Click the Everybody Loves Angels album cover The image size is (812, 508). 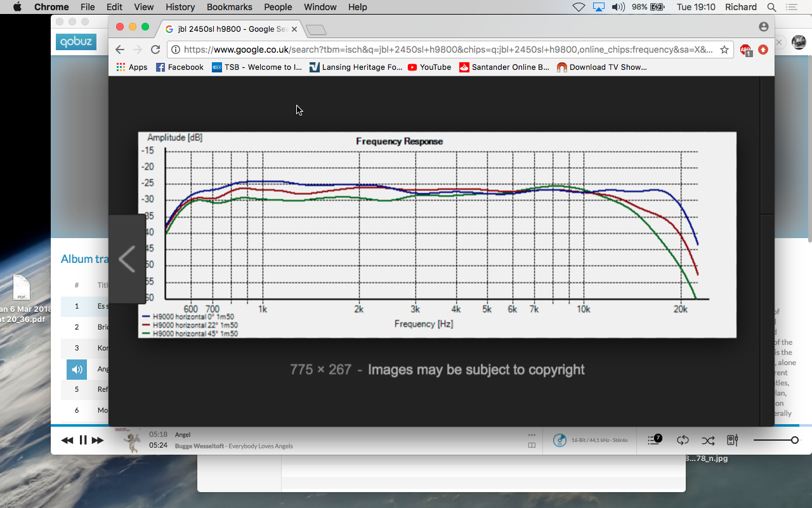pyautogui.click(x=131, y=439)
